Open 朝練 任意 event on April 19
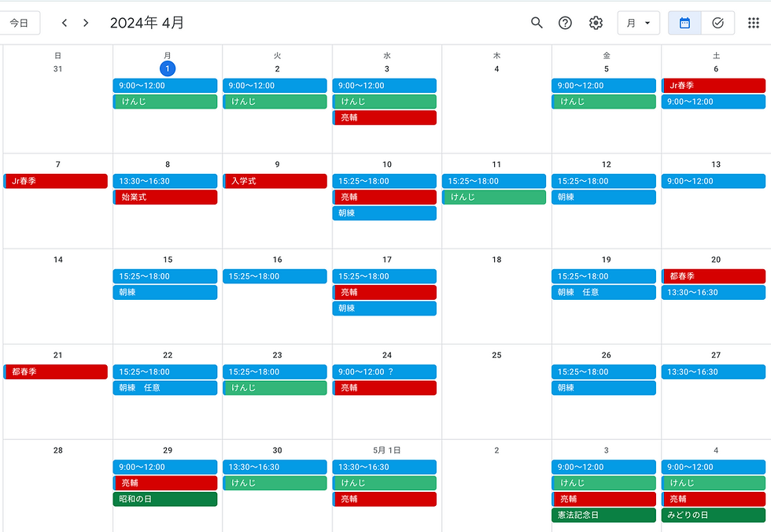The height and width of the screenshot is (532, 771). (x=604, y=292)
